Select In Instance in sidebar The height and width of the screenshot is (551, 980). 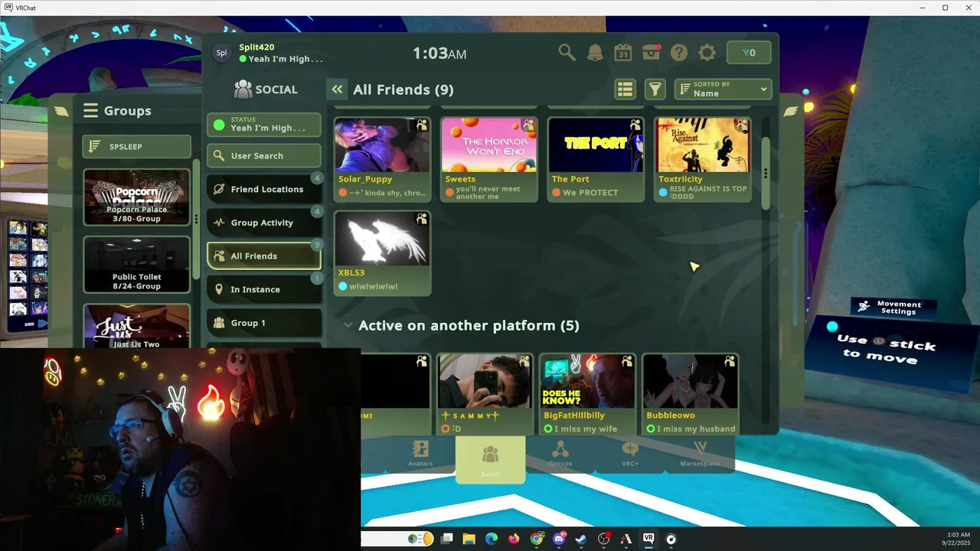[x=263, y=289]
